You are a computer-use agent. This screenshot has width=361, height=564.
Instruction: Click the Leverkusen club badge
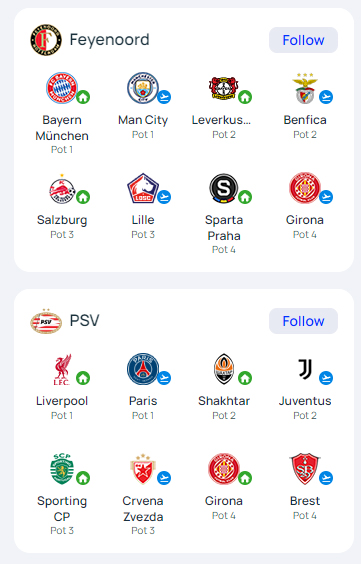224,88
